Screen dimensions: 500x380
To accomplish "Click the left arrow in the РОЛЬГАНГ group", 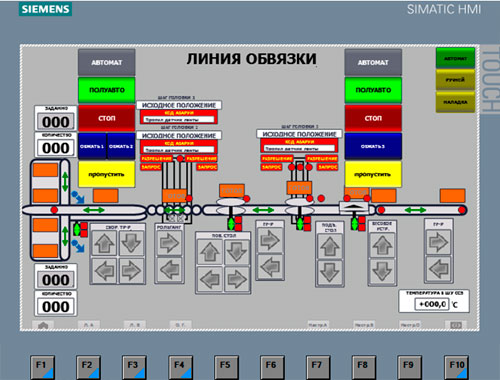I will click(x=169, y=269).
